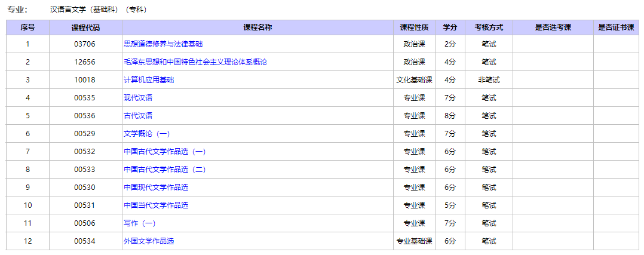Click the 课程名称 column header

pyautogui.click(x=258, y=27)
